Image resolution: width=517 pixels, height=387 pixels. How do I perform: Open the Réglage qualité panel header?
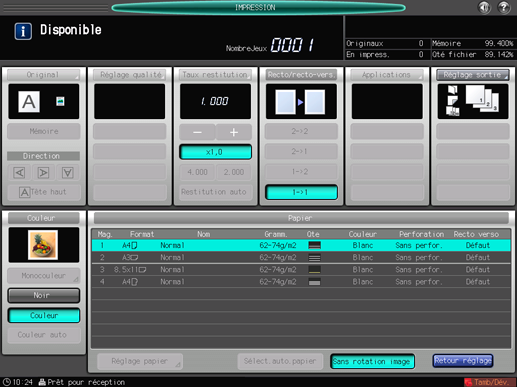click(130, 75)
